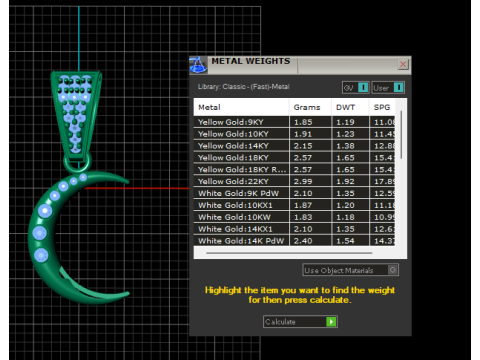Click the Grams column header

pyautogui.click(x=310, y=107)
